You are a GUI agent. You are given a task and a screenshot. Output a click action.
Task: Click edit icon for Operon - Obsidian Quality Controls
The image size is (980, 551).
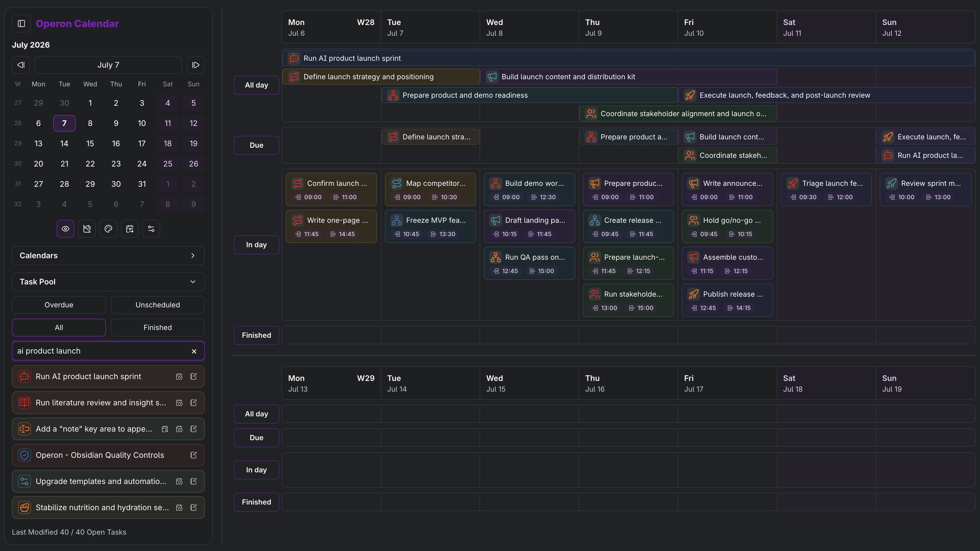193,455
